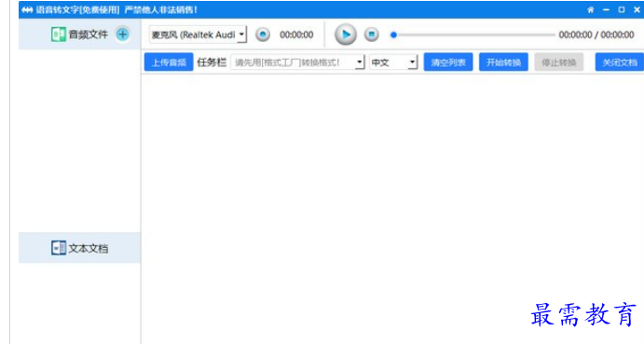
Task: Click 开始转换 to start conversion
Action: (x=503, y=62)
